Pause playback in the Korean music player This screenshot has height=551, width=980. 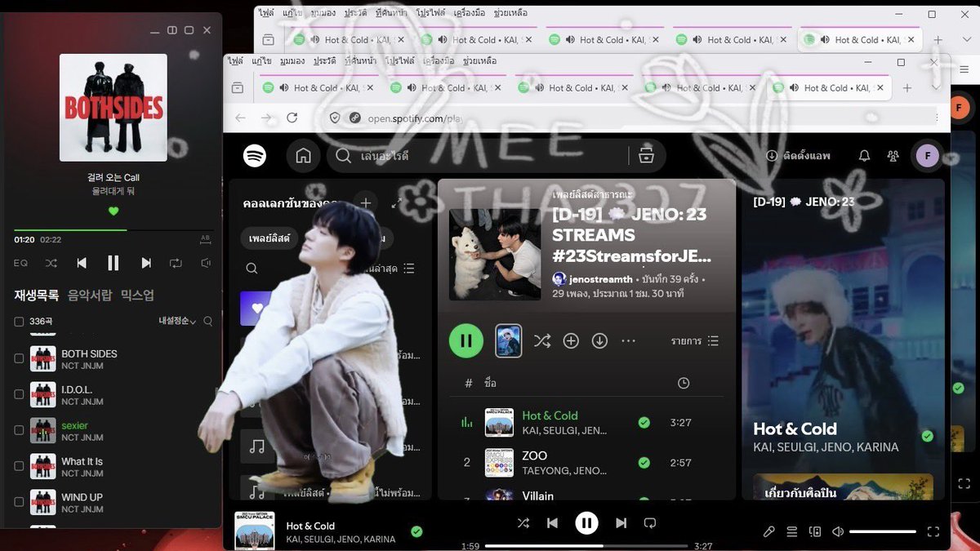[114, 263]
